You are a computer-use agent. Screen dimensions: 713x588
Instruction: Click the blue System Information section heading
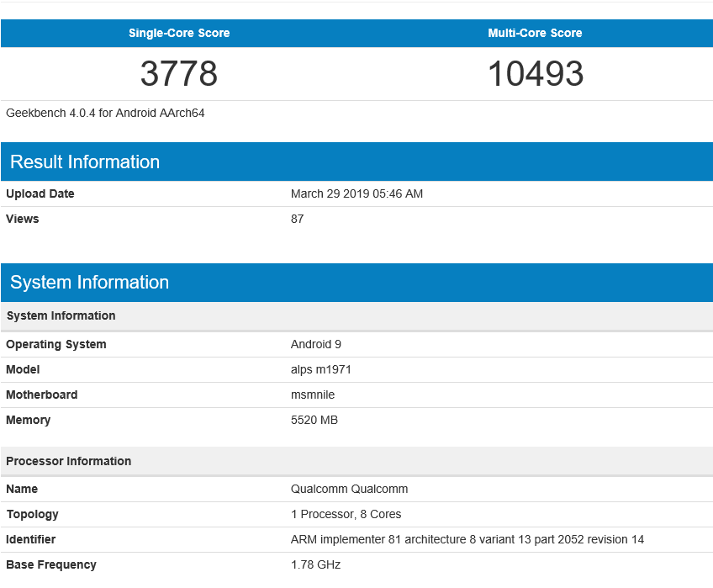tap(89, 283)
